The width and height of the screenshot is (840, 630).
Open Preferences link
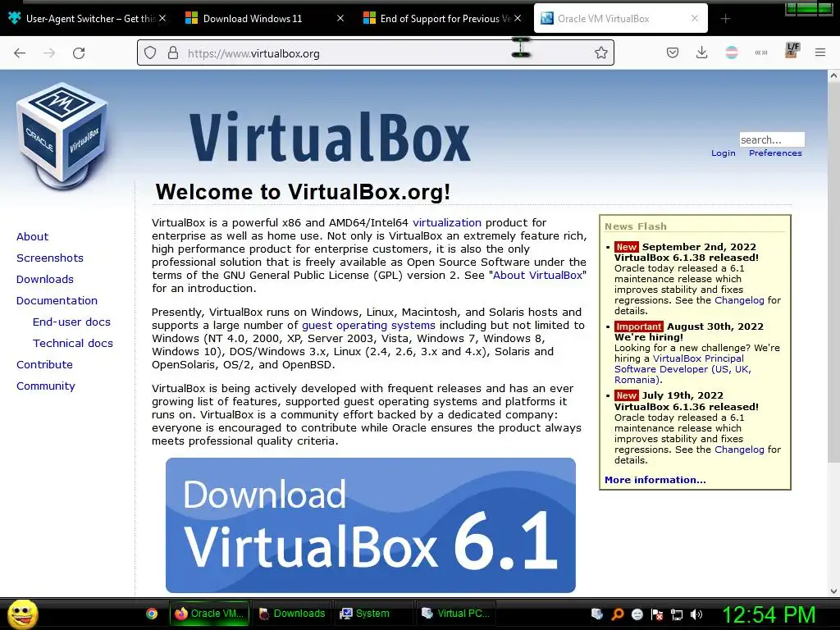click(x=775, y=153)
